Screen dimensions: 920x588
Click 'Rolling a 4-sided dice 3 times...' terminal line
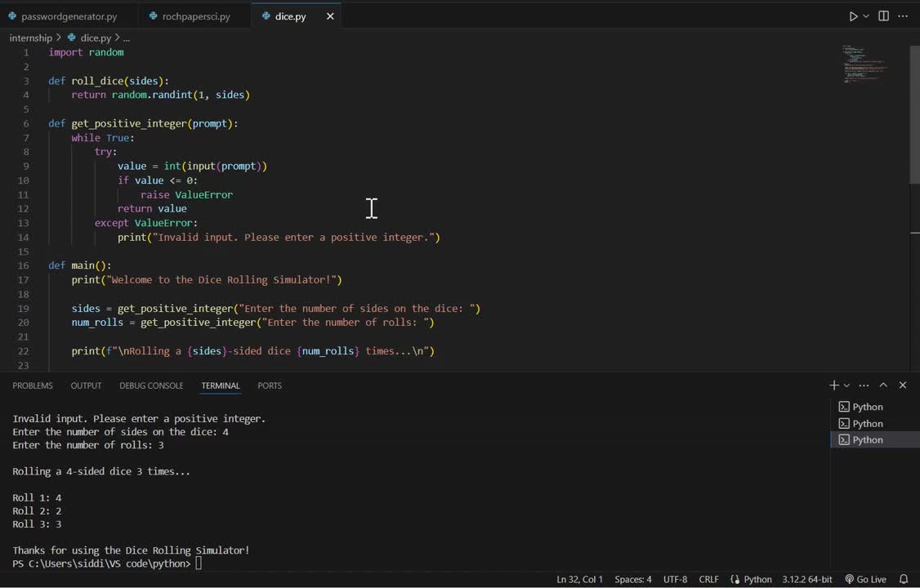pos(101,471)
